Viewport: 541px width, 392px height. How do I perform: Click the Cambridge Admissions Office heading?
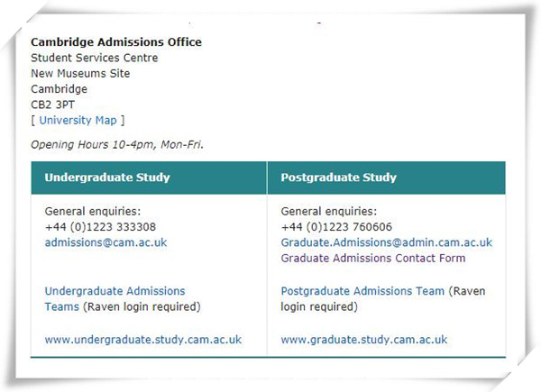(116, 42)
